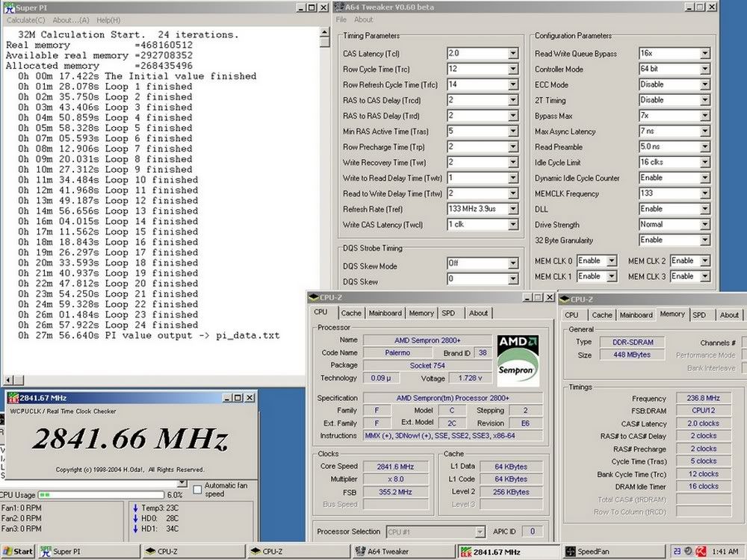Open the Min RAS Active Time dropdown
This screenshot has height=560, width=747.
pos(513,131)
